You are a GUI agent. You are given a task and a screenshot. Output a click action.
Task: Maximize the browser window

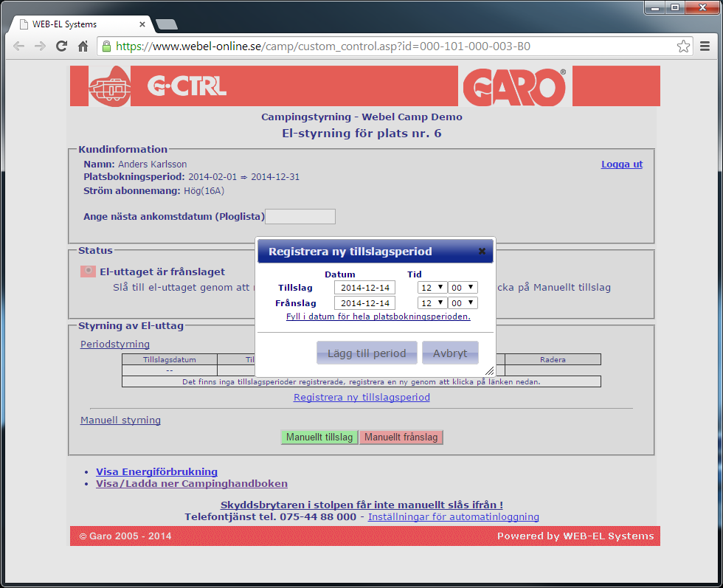click(x=674, y=8)
